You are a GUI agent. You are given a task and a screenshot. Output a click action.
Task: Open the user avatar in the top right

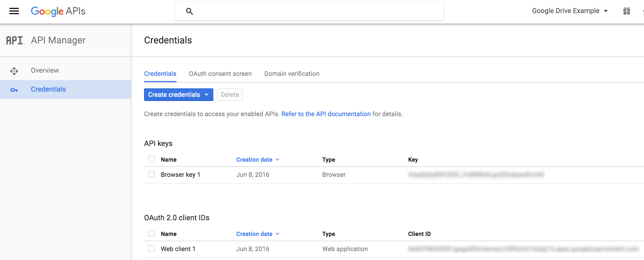click(x=642, y=11)
